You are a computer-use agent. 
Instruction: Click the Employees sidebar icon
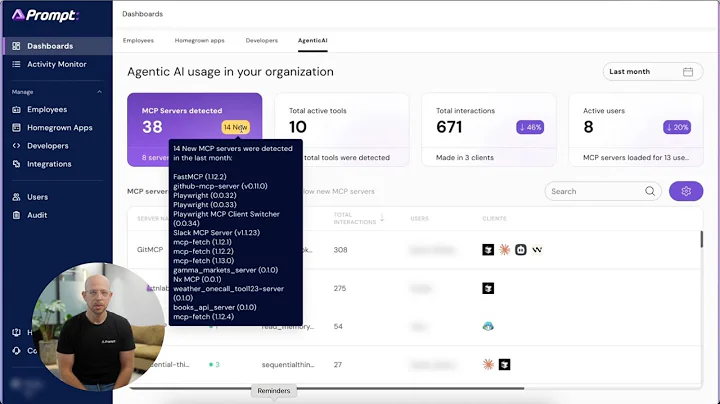(x=16, y=109)
